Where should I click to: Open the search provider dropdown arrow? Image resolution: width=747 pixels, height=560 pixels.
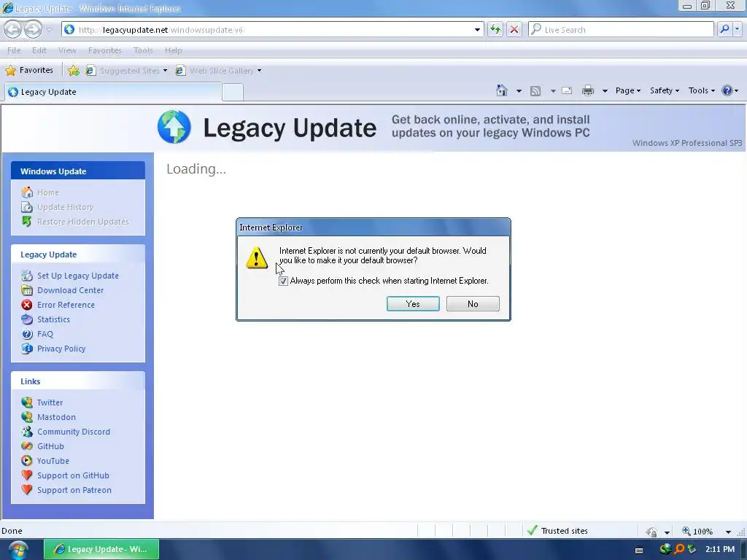pos(737,29)
